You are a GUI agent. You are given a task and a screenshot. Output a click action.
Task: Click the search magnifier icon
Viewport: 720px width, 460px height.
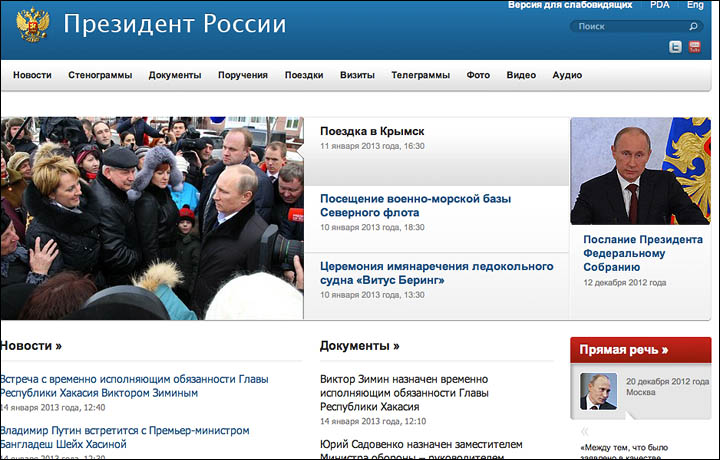tap(693, 27)
